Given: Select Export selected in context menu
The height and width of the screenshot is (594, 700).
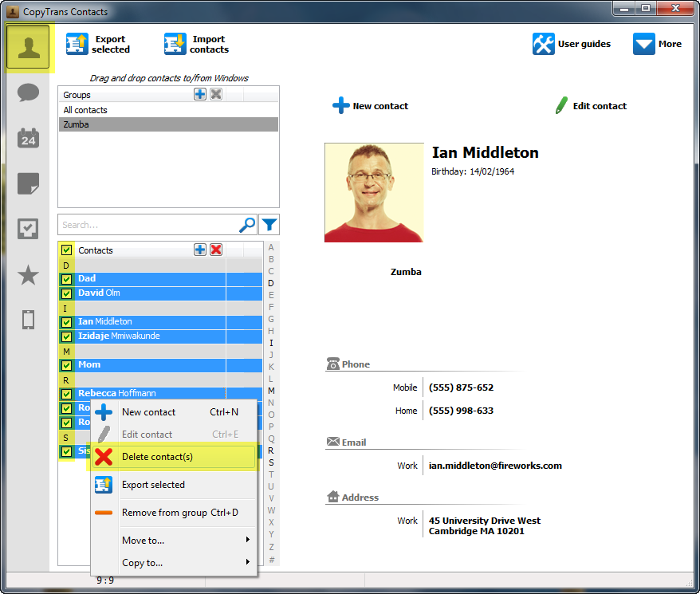Looking at the screenshot, I should [174, 485].
